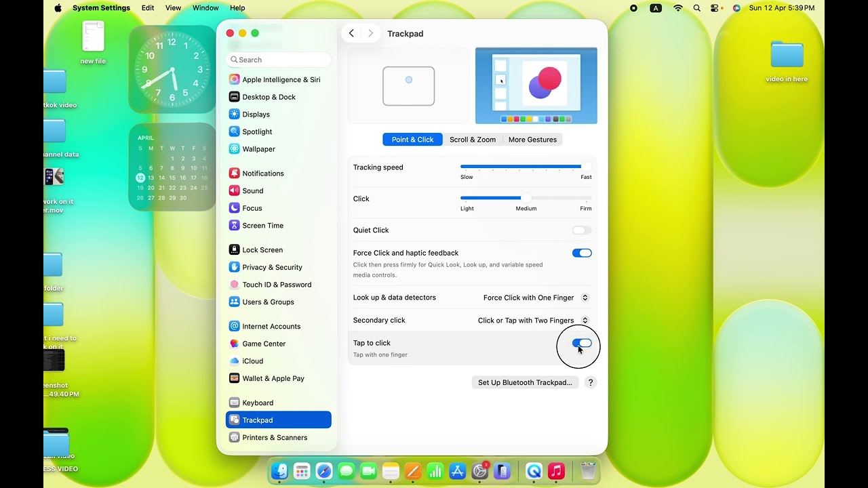The width and height of the screenshot is (868, 488).
Task: Open Trash from the Dock
Action: coord(589,471)
